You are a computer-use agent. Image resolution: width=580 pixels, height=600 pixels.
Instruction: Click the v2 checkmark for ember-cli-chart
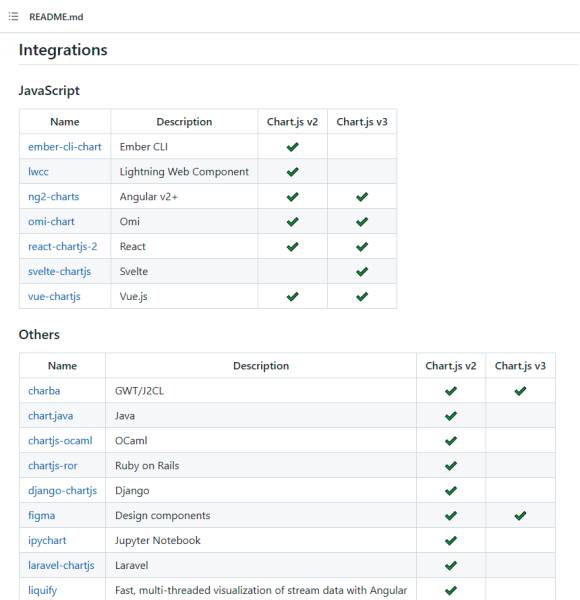click(292, 147)
